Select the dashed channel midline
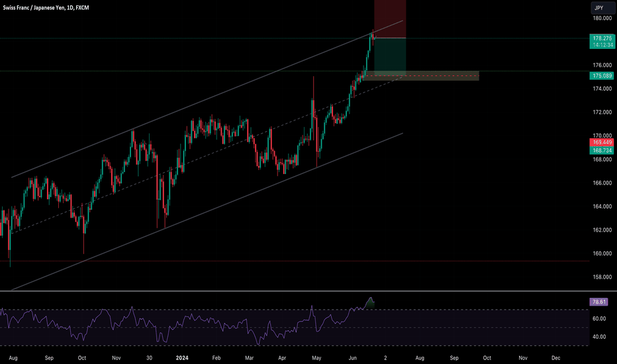 [x=207, y=155]
